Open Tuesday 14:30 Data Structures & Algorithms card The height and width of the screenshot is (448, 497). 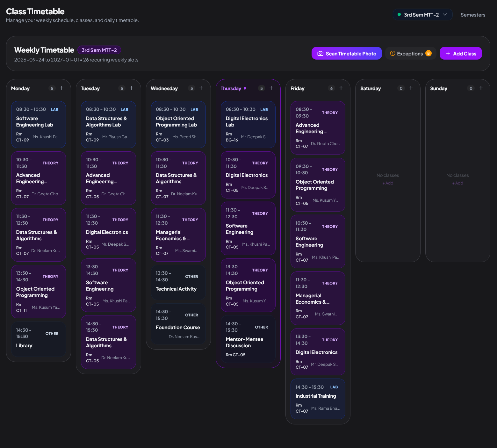108,342
